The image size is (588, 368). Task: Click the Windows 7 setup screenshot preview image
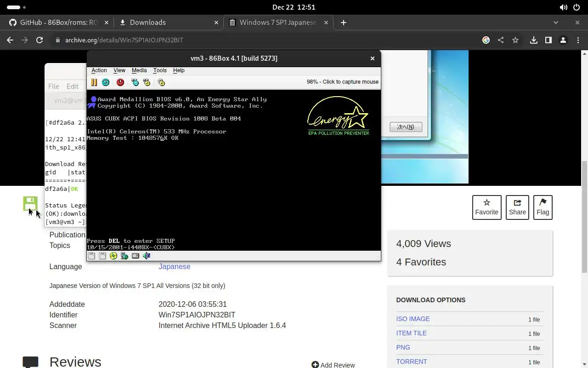[425, 117]
